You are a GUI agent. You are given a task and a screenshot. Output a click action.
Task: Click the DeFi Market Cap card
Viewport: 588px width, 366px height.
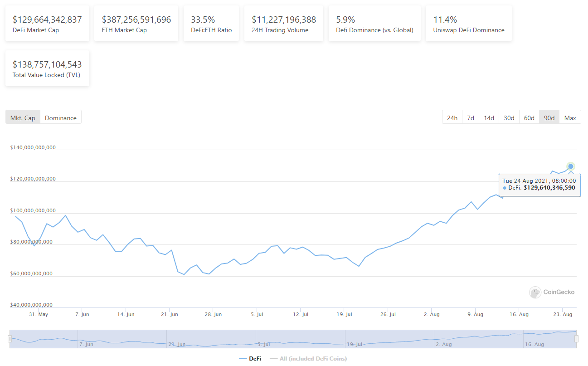point(47,24)
